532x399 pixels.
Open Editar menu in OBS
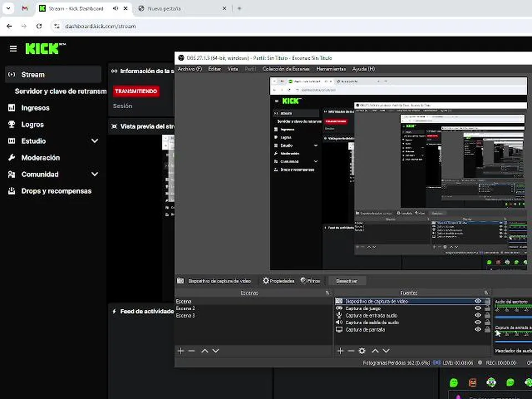click(x=214, y=69)
